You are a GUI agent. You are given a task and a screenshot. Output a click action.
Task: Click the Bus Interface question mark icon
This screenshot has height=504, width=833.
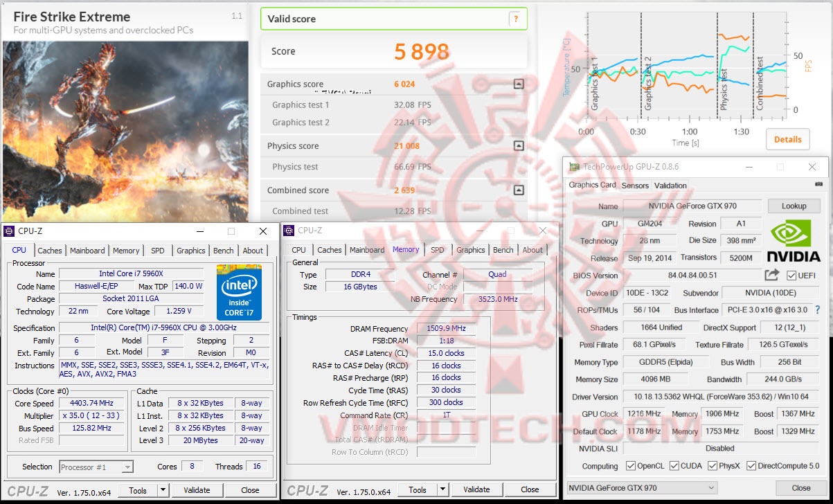(x=818, y=310)
